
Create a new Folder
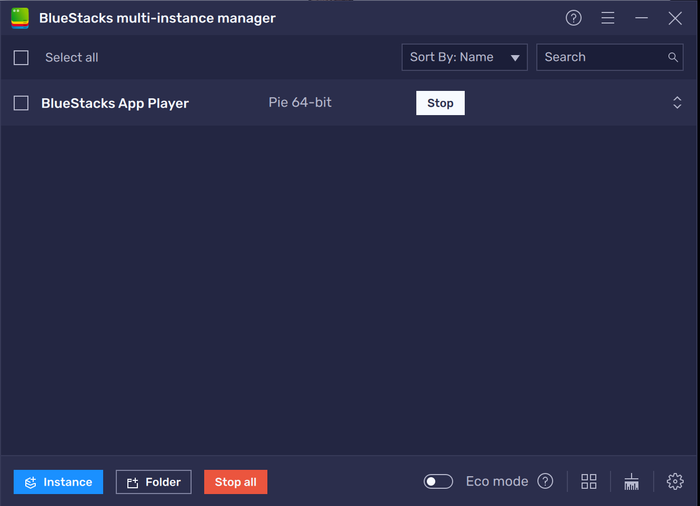point(154,482)
